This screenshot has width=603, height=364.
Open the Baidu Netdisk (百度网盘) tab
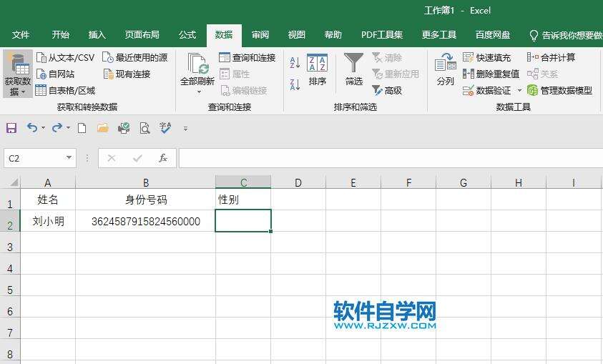[493, 34]
